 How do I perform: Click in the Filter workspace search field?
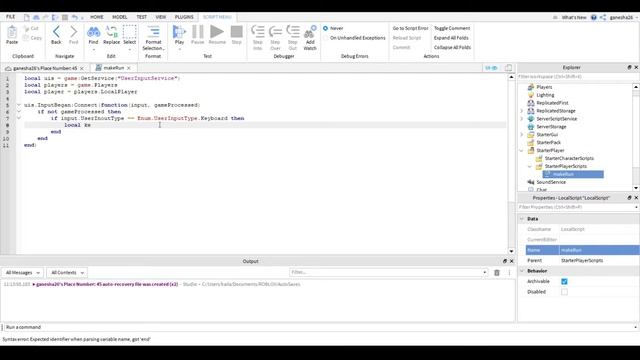pos(576,77)
